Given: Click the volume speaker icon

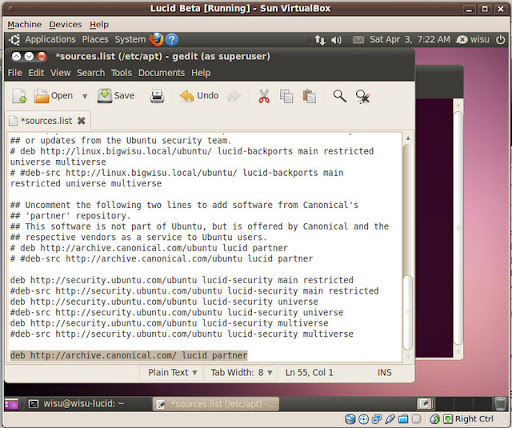Looking at the screenshot, I should pos(336,40).
